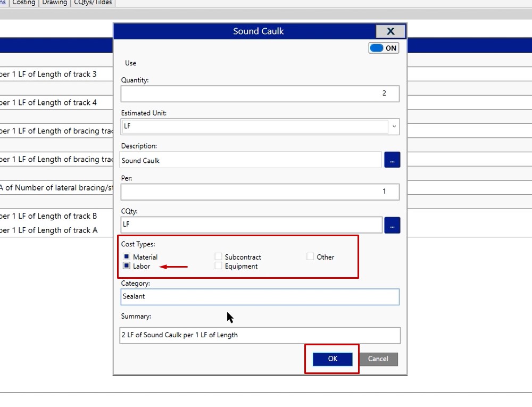
Task: Click into the Per value field
Action: 260,192
